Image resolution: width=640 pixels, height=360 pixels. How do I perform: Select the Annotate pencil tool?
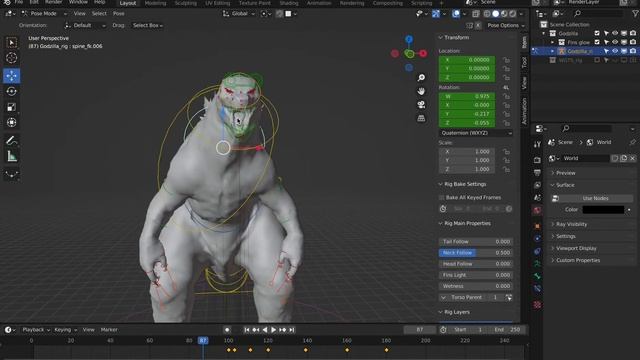click(x=11, y=141)
